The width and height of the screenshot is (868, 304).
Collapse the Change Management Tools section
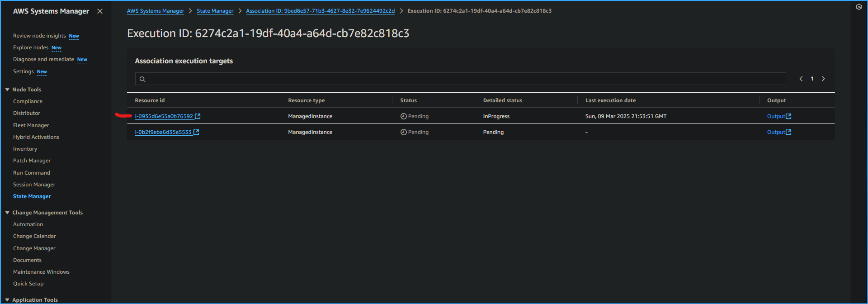pos(7,213)
